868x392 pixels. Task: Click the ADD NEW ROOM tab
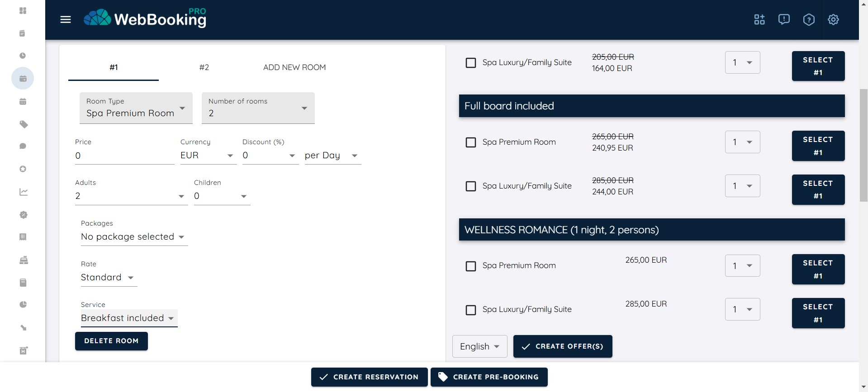(294, 67)
